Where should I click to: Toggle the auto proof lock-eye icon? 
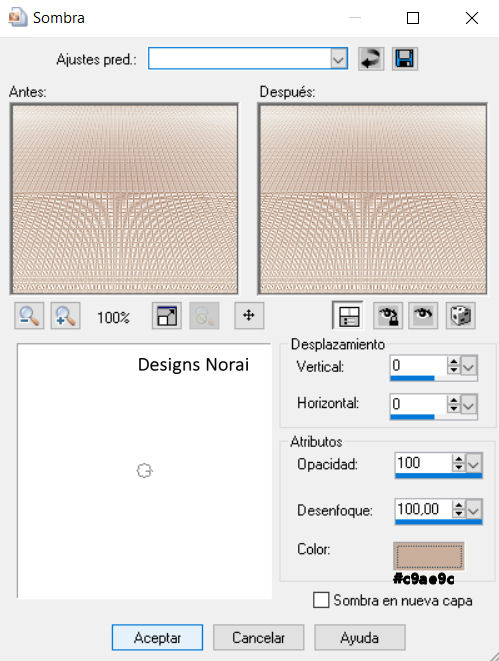[x=388, y=315]
